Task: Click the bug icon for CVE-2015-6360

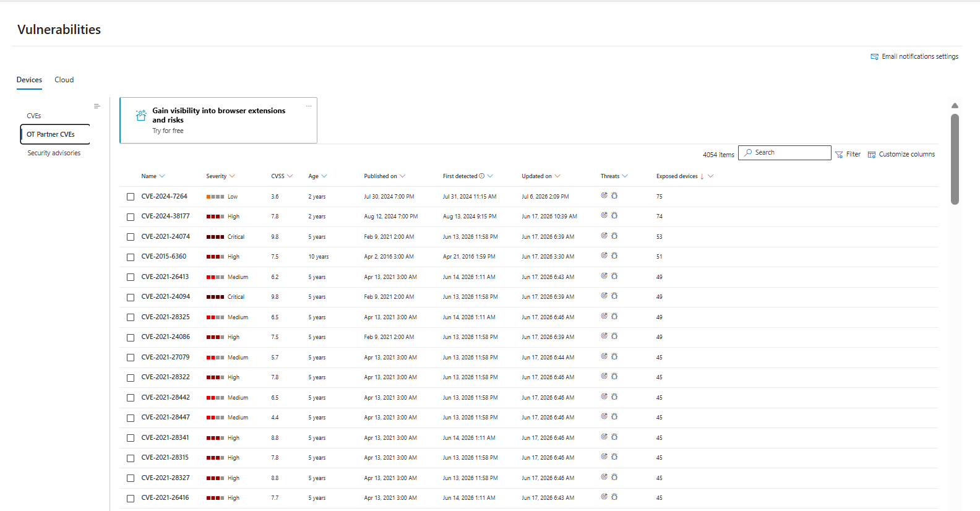Action: [x=614, y=255]
